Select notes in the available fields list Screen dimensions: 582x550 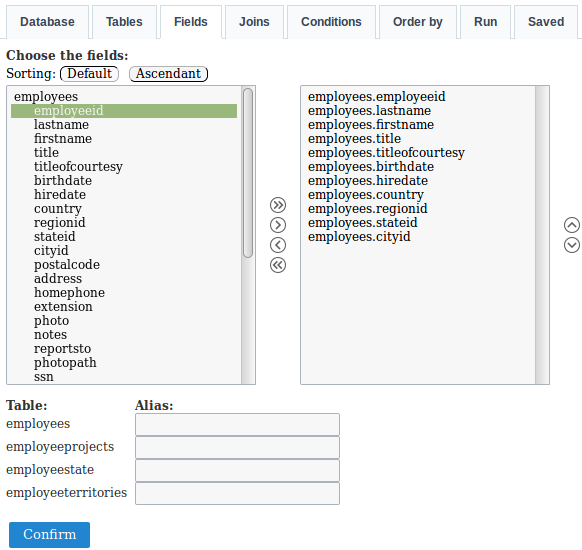click(124, 335)
